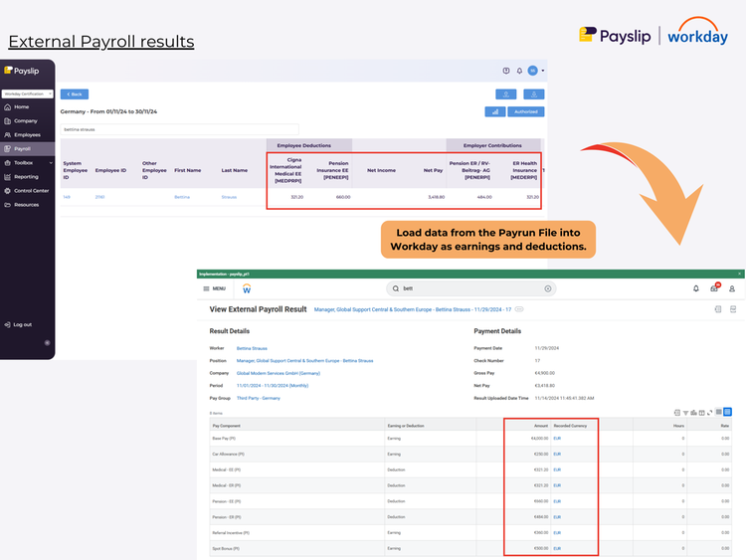The height and width of the screenshot is (560, 746).
Task: Export payroll result table to Excel
Action: pos(676,412)
